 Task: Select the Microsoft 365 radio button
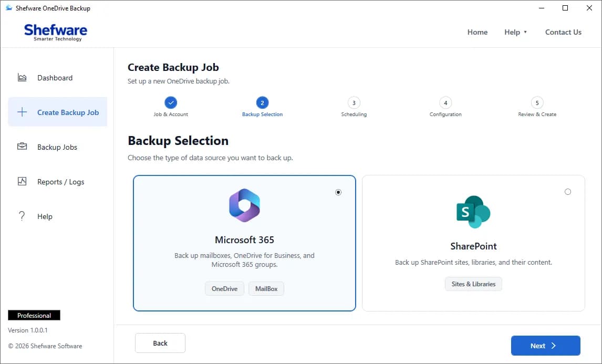(338, 192)
